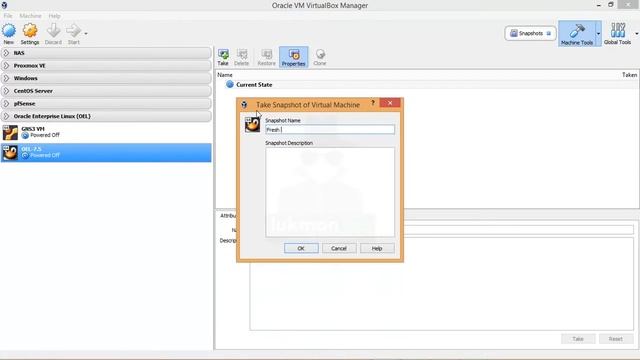640x360 pixels.
Task: Click the Snapshot Name input field
Action: pyautogui.click(x=330, y=130)
